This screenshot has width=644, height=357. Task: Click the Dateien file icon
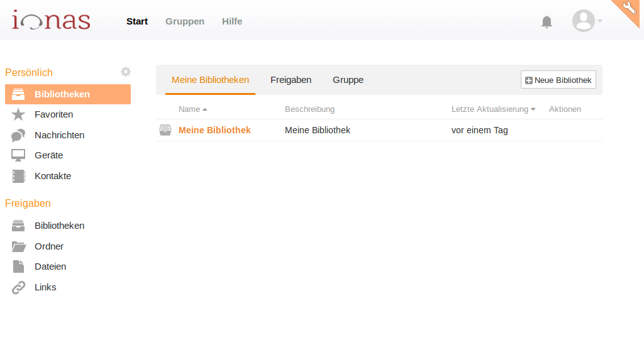(x=18, y=266)
